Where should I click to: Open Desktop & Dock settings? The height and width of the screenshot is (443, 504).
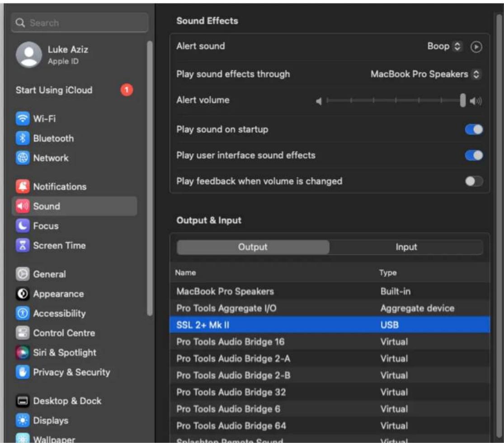point(75,401)
